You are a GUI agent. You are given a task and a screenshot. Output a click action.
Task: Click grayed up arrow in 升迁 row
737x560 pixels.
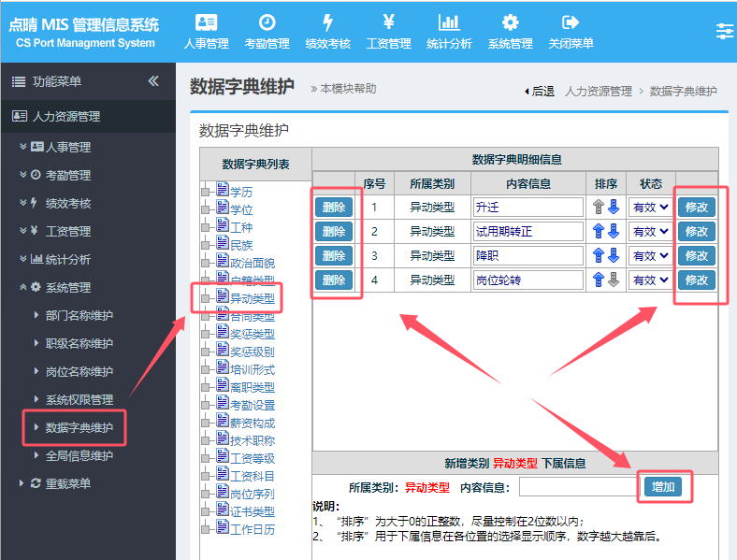point(599,207)
